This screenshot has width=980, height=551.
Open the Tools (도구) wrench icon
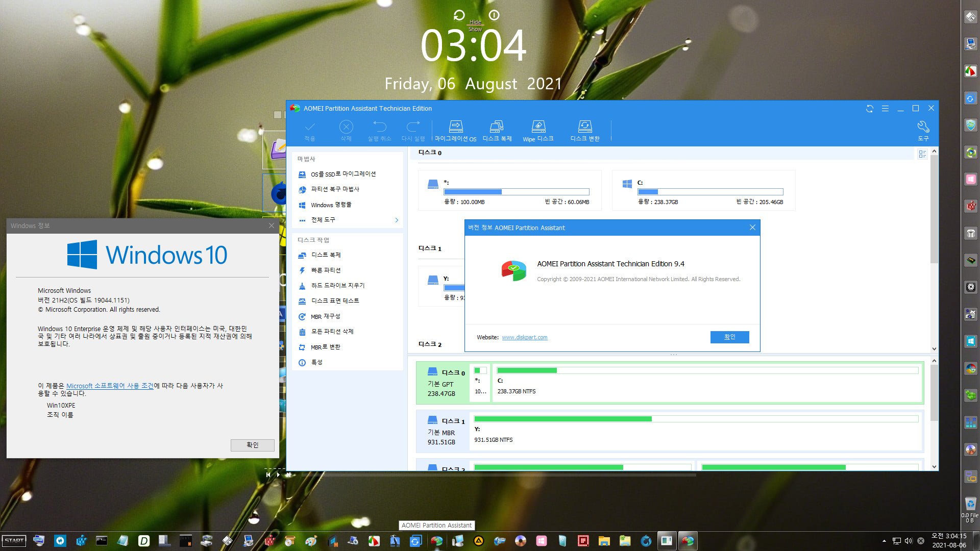tap(923, 131)
